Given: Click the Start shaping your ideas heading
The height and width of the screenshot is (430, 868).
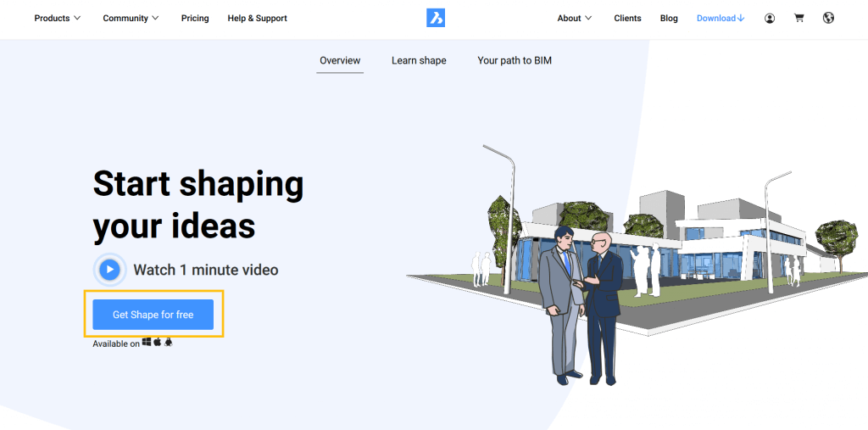Looking at the screenshot, I should pyautogui.click(x=198, y=205).
